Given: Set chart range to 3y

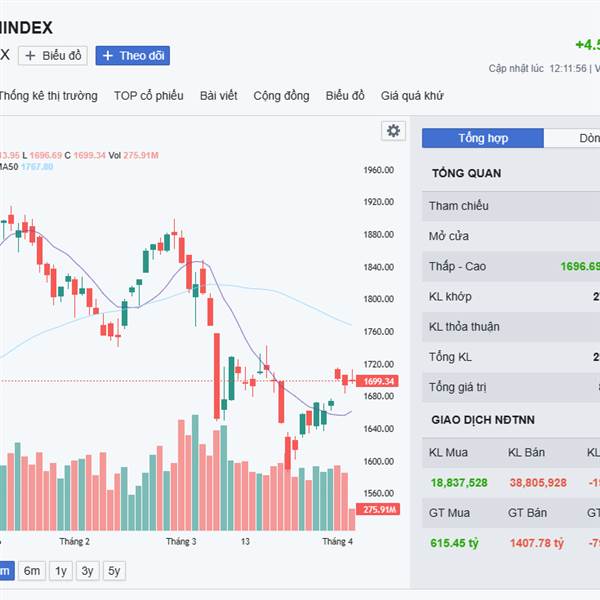Looking at the screenshot, I should coord(88,570).
